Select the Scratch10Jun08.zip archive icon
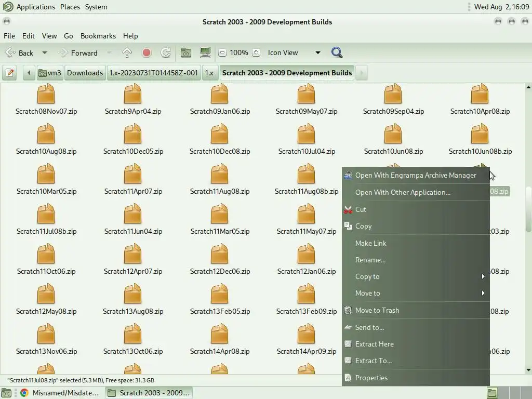The height and width of the screenshot is (399, 532). click(x=393, y=134)
